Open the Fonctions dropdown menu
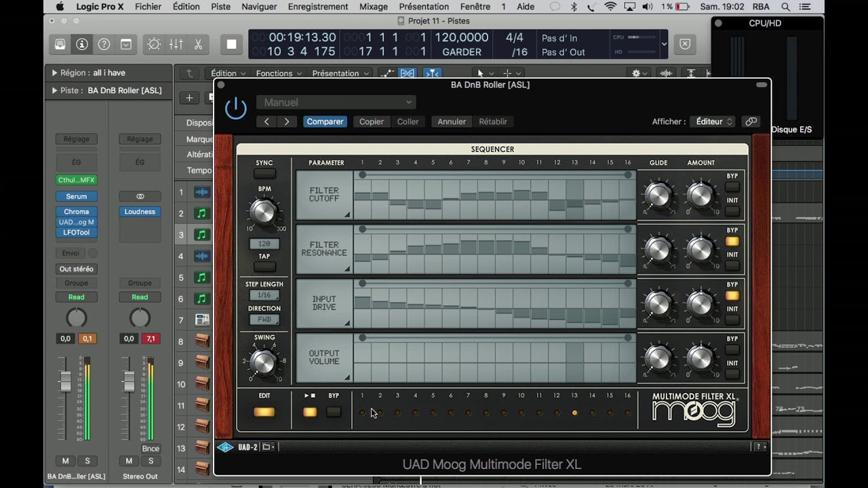 (278, 73)
